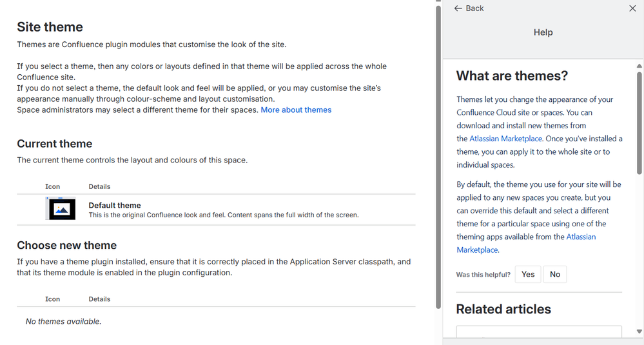The width and height of the screenshot is (644, 345).
Task: Click the Help panel scrollbar down arrow
Action: tap(639, 331)
